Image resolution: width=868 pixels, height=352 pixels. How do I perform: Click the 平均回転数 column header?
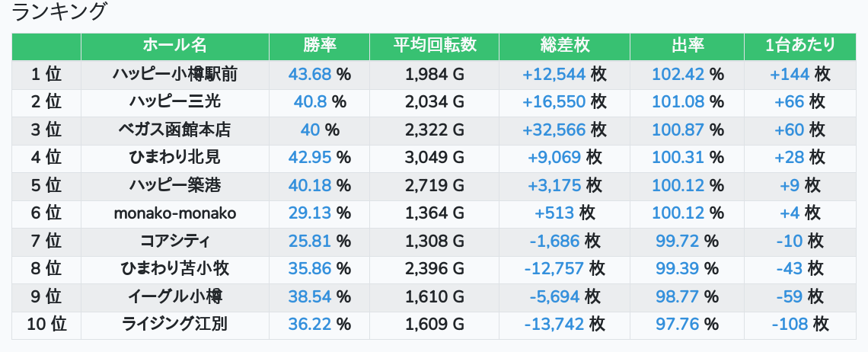pos(435,46)
